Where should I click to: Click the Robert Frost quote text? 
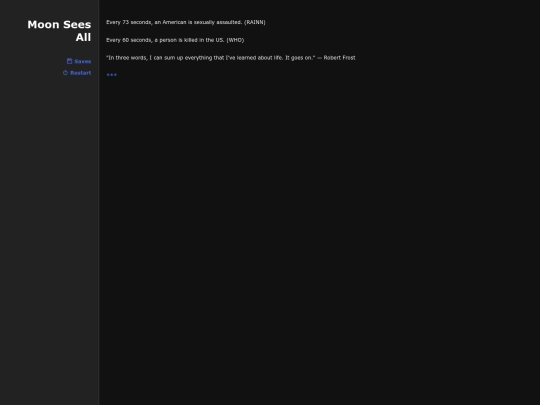231,58
